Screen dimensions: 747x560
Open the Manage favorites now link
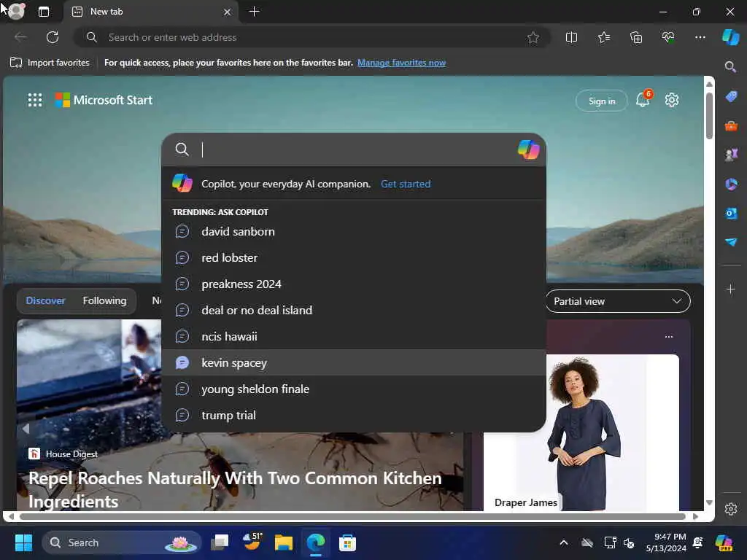[402, 63]
